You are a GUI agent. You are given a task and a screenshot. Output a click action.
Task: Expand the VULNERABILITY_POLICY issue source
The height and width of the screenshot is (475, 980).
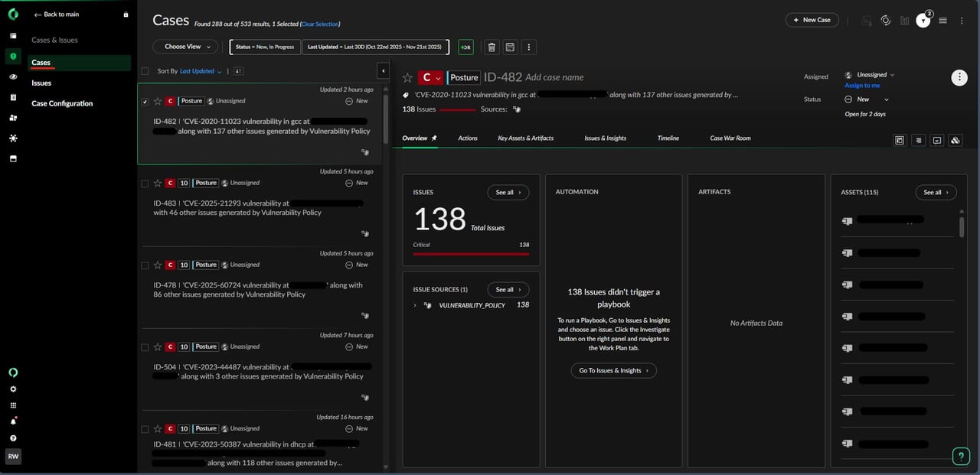pos(415,305)
